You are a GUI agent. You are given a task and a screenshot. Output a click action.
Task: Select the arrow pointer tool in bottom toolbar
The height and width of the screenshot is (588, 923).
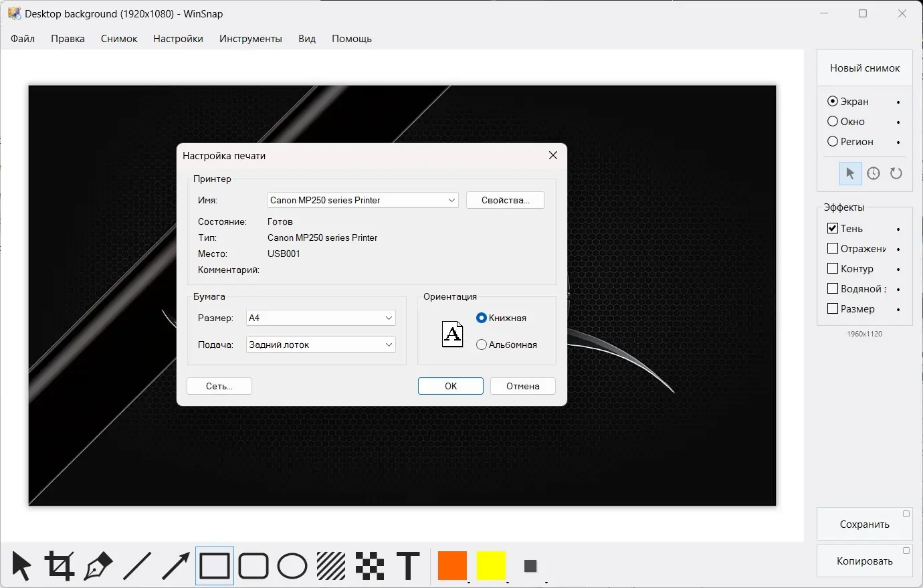pos(21,566)
